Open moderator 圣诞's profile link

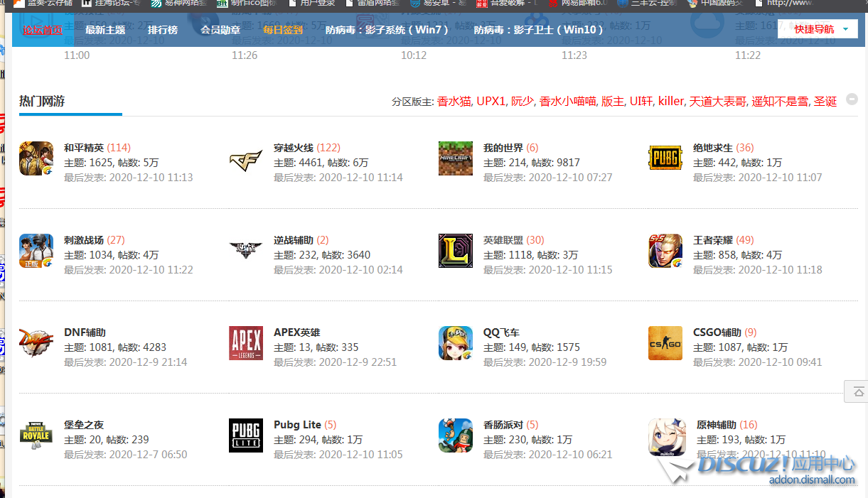pos(826,102)
